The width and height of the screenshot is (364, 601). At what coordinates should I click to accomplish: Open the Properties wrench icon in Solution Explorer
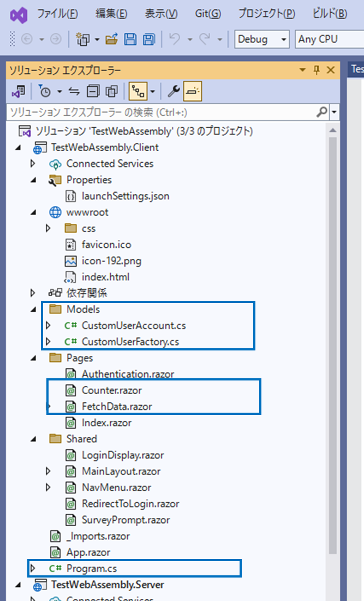(175, 91)
